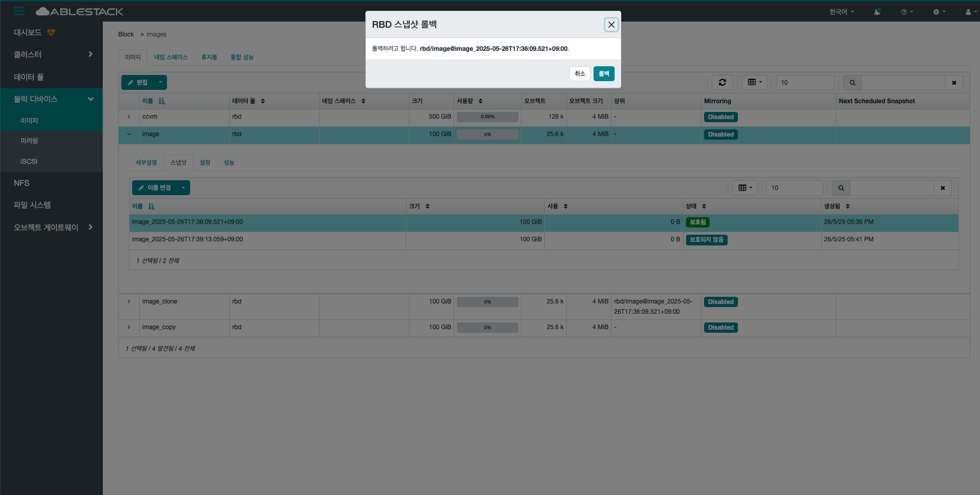The image size is (980, 495).
Task: Open the 한국어 language dropdown
Action: coord(841,12)
